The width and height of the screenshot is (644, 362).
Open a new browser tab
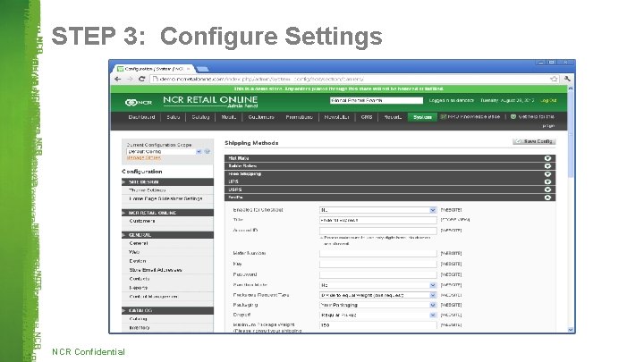tap(202, 69)
